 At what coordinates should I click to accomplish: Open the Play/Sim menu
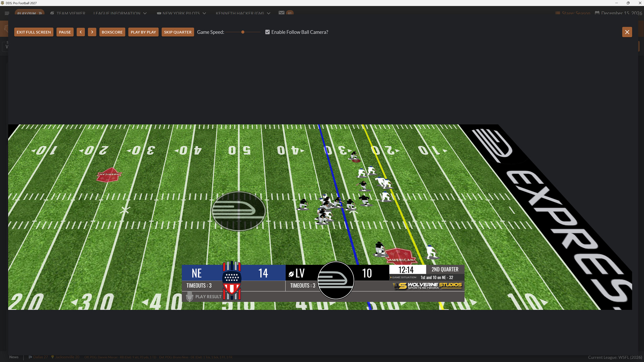pyautogui.click(x=30, y=13)
